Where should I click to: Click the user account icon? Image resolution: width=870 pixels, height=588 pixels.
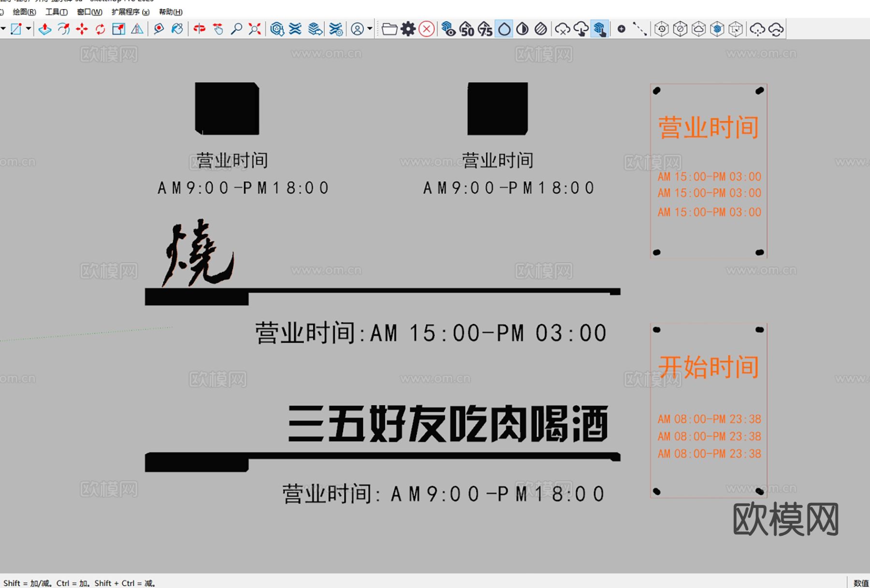[x=357, y=29]
